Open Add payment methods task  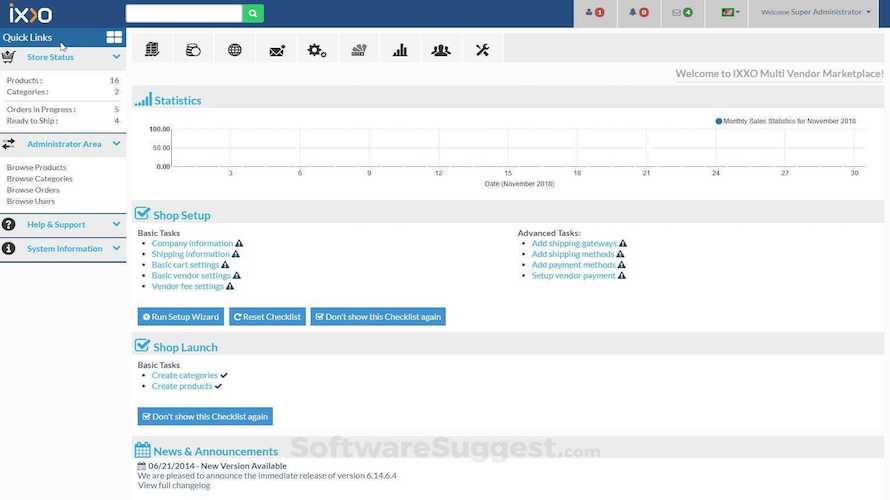[573, 265]
